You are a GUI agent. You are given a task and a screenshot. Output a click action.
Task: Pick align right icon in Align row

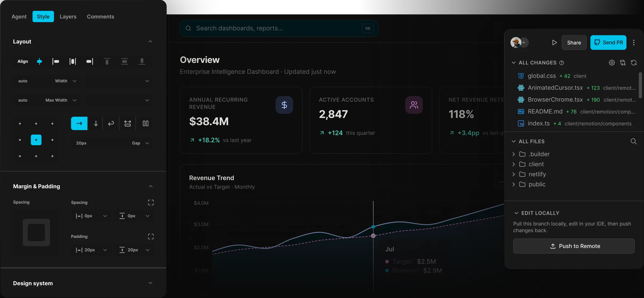[90, 62]
